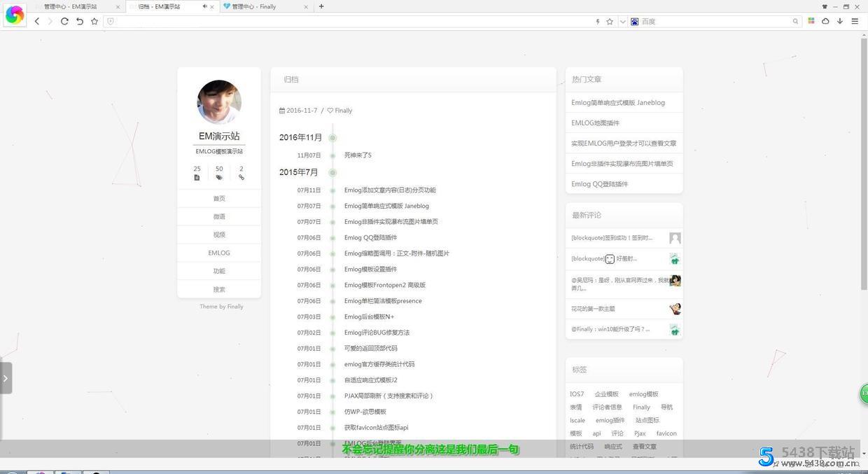Mute the 归档 tab audio speaker icon

pos(205,6)
